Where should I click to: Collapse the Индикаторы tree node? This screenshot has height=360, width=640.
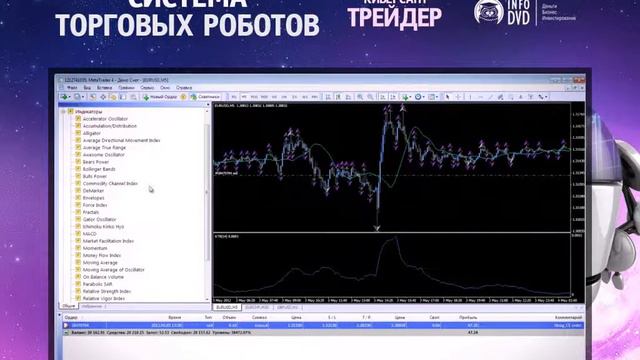click(x=63, y=111)
